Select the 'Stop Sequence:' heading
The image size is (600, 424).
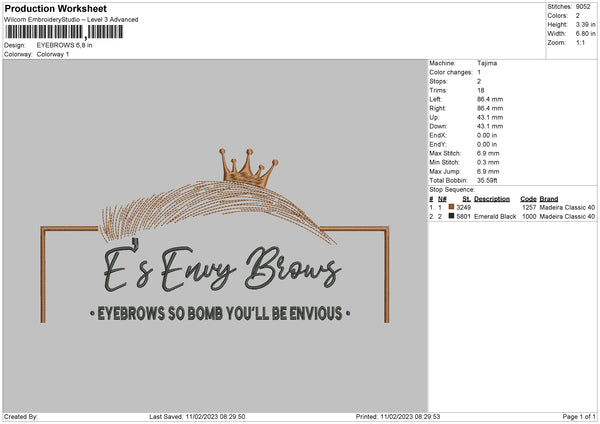[x=452, y=190]
